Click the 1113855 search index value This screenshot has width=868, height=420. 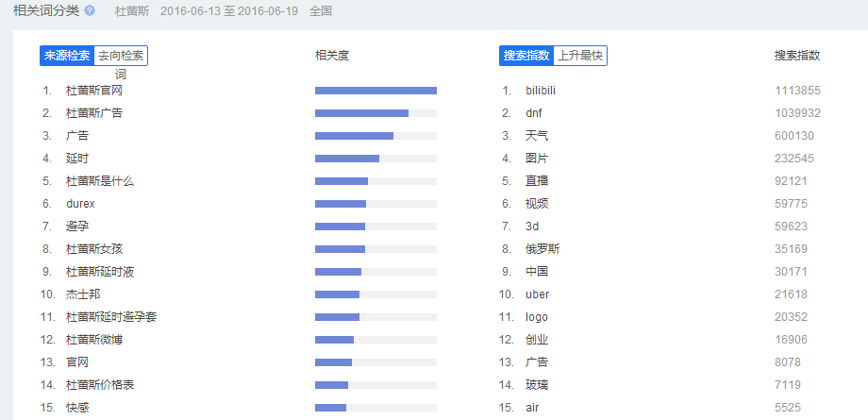click(x=797, y=91)
